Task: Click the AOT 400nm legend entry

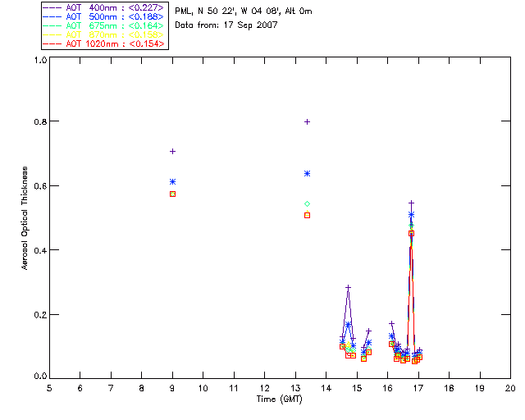Action: 104,7
